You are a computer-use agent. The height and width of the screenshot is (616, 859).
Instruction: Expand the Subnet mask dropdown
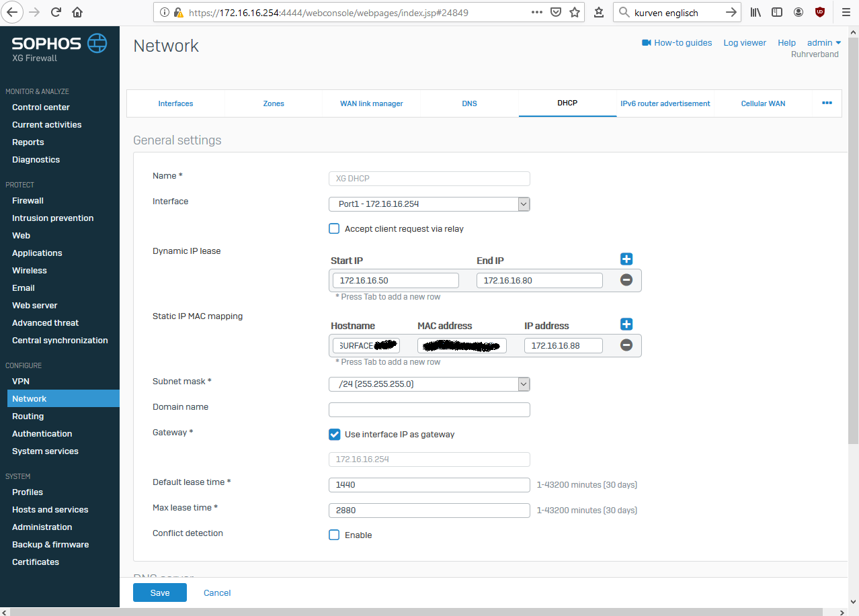tap(429, 384)
